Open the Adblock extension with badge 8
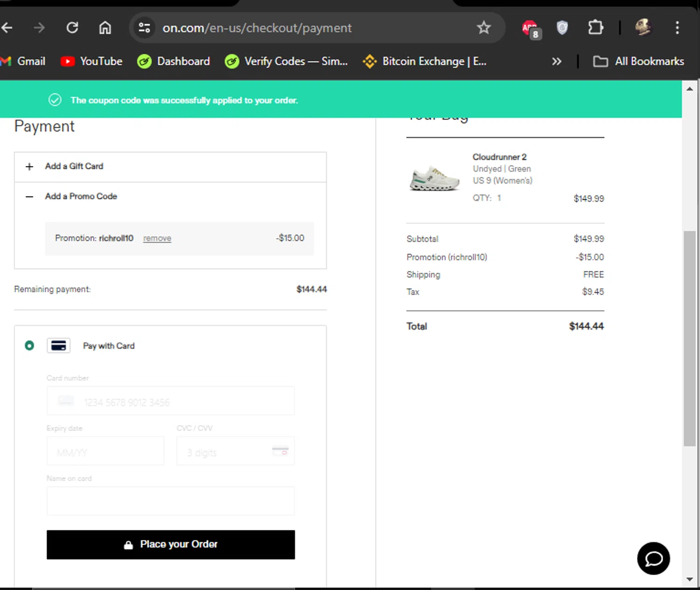The width and height of the screenshot is (700, 590). tap(531, 29)
